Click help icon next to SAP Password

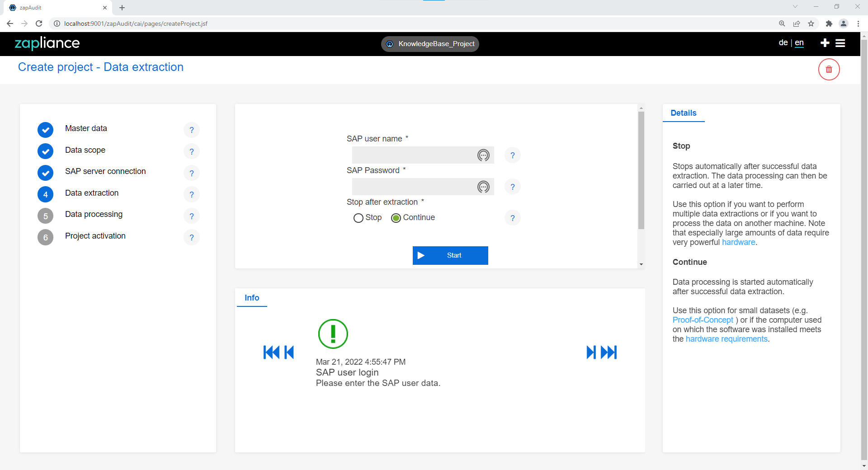point(513,187)
